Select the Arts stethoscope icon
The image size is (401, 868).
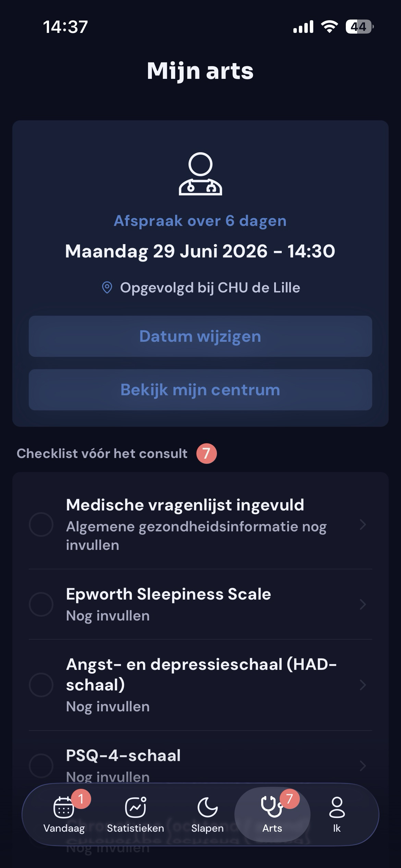272,807
